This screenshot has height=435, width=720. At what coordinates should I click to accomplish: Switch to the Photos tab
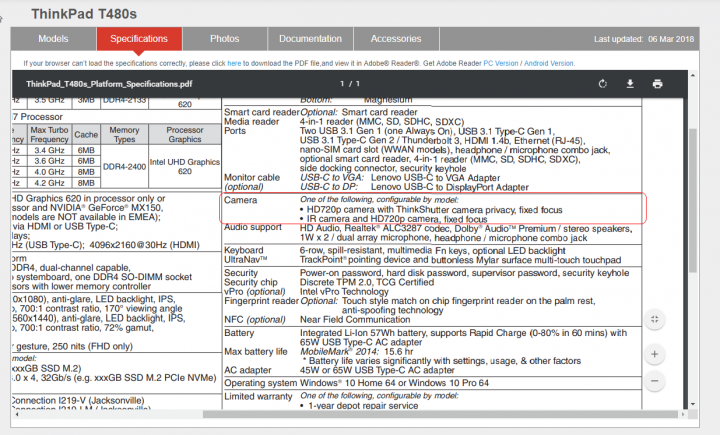tap(225, 39)
